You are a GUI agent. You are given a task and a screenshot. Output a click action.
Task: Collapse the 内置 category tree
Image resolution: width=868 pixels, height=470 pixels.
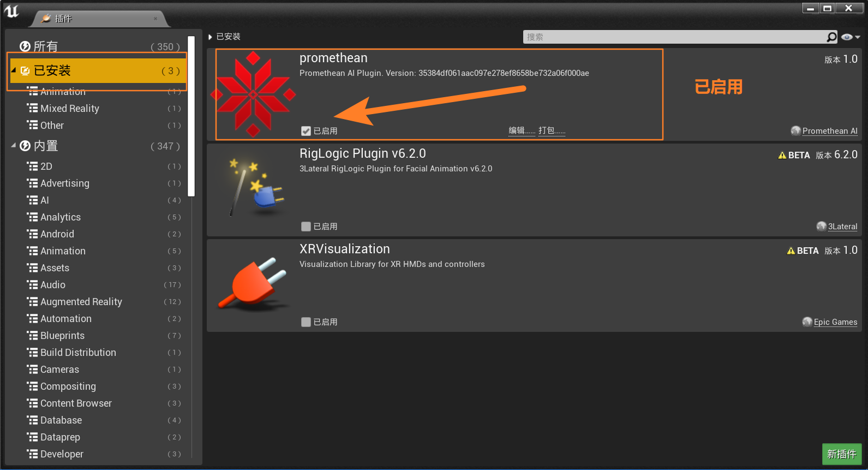(14, 145)
